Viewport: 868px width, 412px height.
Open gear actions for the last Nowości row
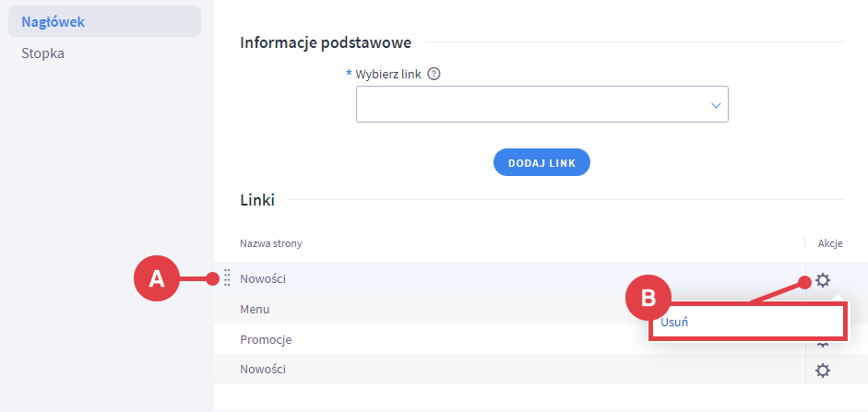tap(823, 370)
